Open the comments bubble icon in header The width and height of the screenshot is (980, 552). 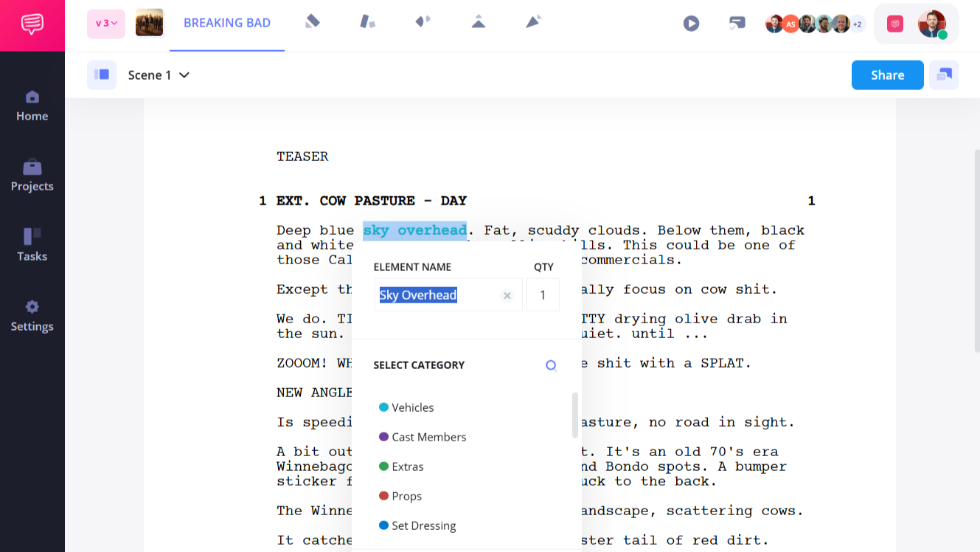tap(737, 24)
